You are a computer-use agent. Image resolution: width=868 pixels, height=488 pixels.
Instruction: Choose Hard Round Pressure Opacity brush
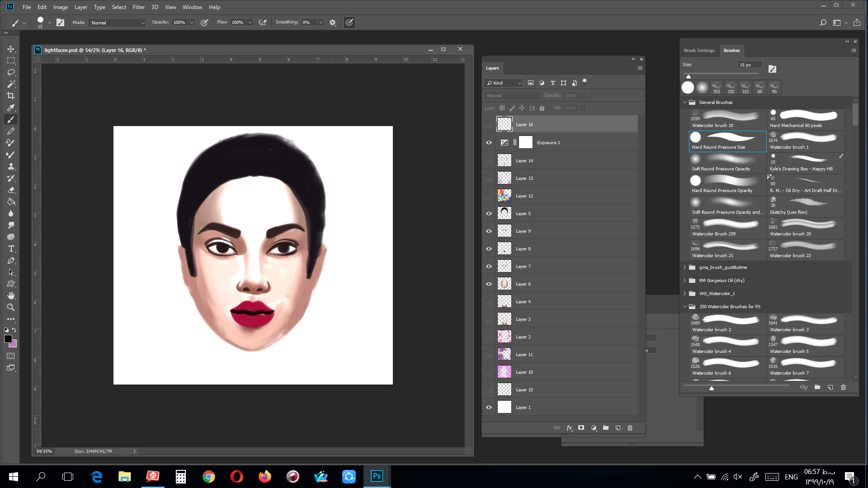coord(727,185)
